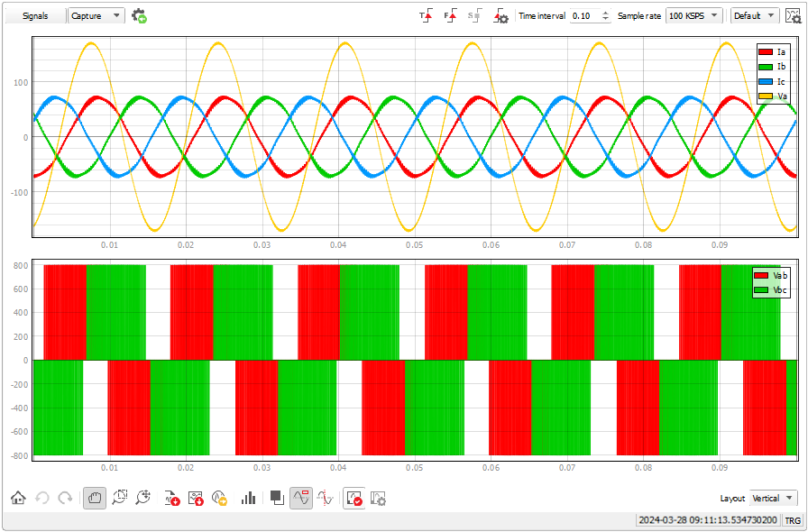Image resolution: width=808 pixels, height=532 pixels.
Task: Click the home reset view icon
Action: coord(18,498)
